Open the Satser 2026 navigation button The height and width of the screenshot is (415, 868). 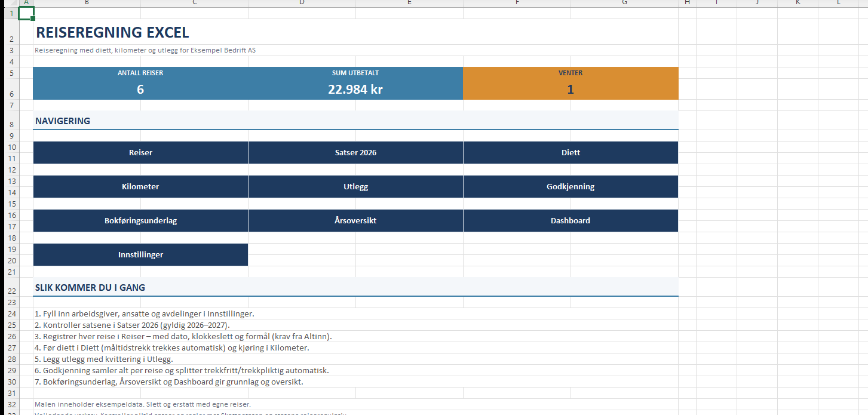point(355,152)
